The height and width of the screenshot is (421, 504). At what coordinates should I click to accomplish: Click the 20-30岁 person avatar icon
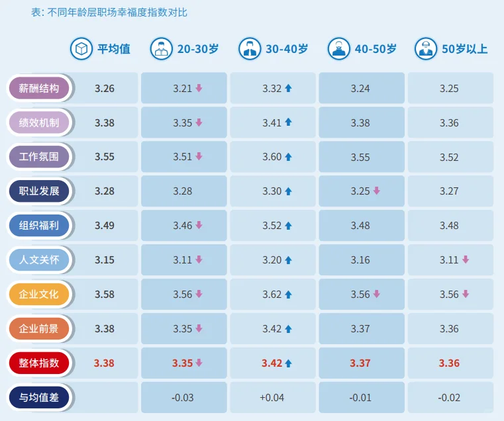click(x=162, y=49)
